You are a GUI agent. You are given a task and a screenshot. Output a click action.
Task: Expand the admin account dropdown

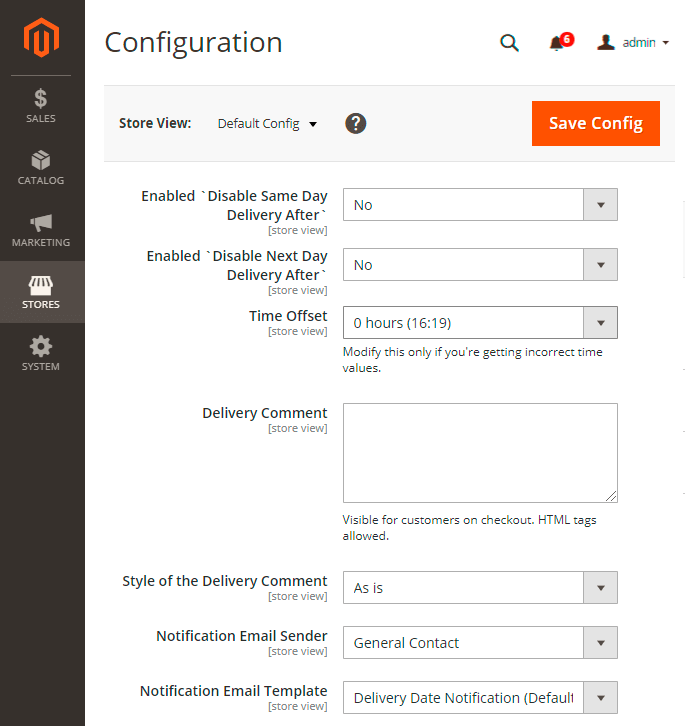[x=644, y=43]
